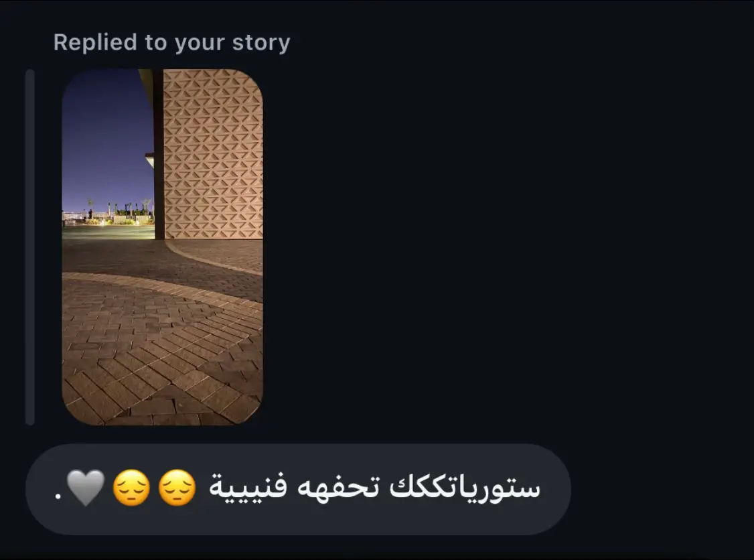Viewport: 754px width, 560px height.
Task: Click the period at the message's end
Action: tap(58, 497)
